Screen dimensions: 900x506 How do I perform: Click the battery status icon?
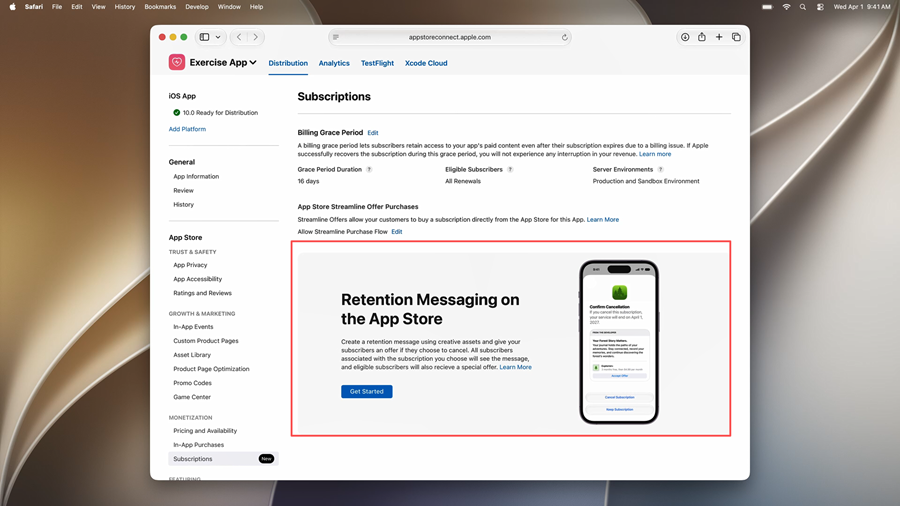[767, 7]
